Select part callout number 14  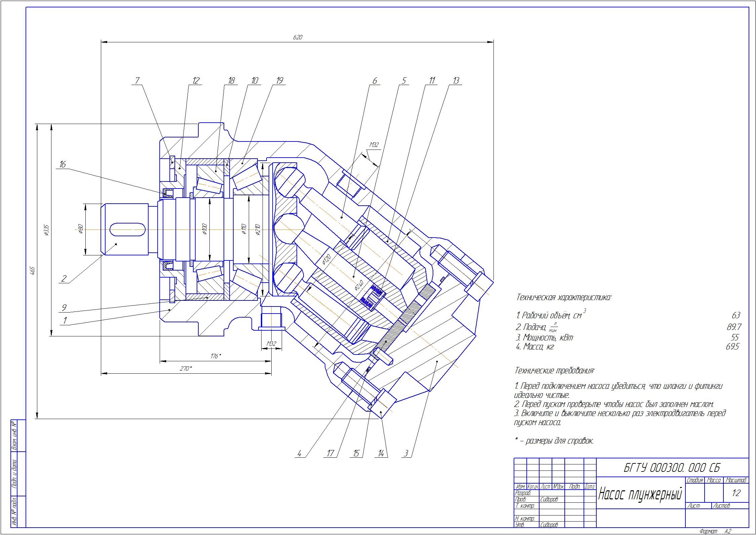(381, 453)
